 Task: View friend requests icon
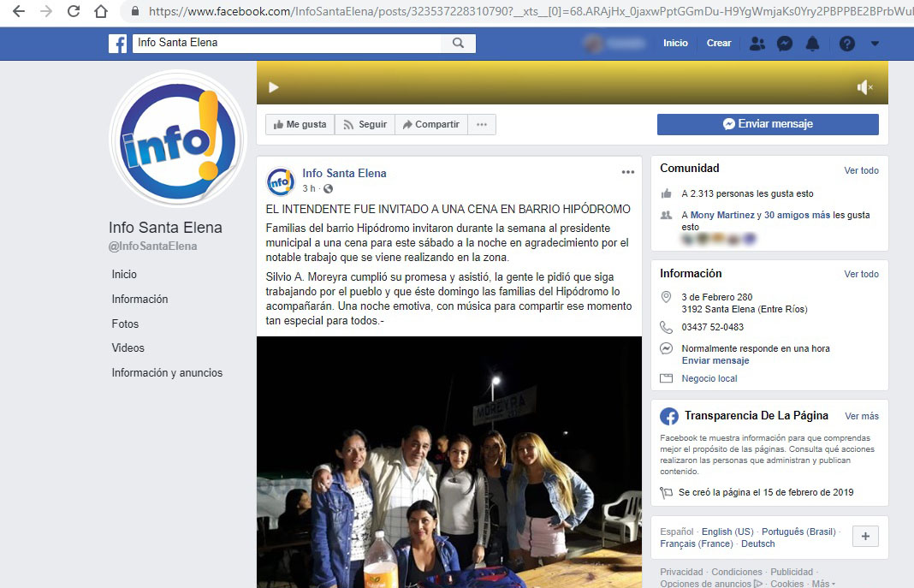[757, 43]
